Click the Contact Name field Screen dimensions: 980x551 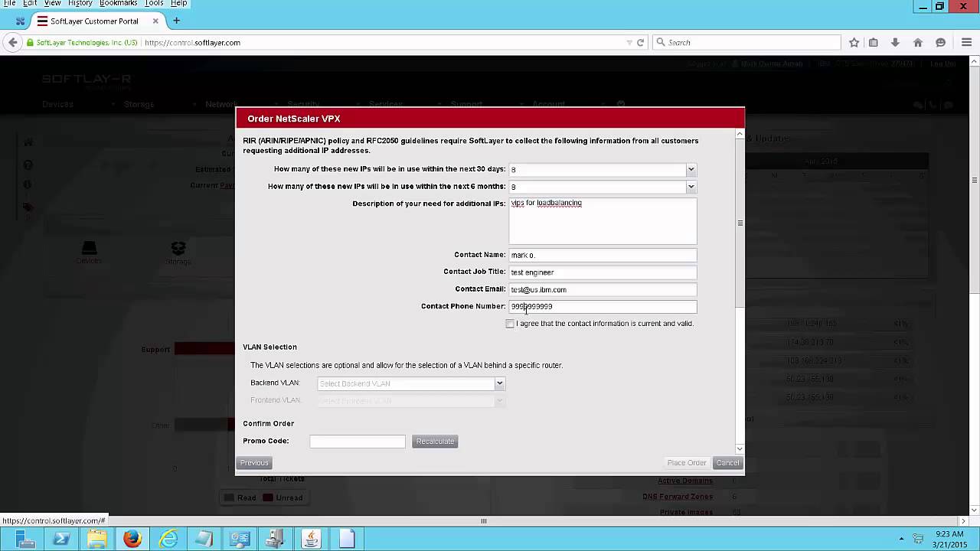[603, 255]
